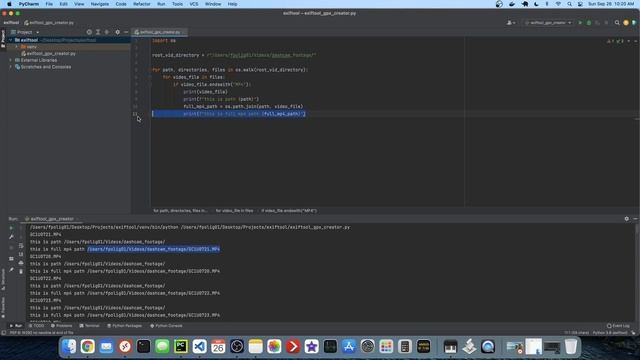Open Chrome from the dock

pyautogui.click(x=87, y=347)
